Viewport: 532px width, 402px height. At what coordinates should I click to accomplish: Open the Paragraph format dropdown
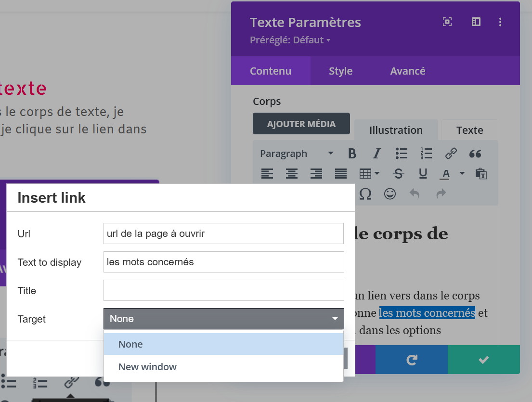297,154
